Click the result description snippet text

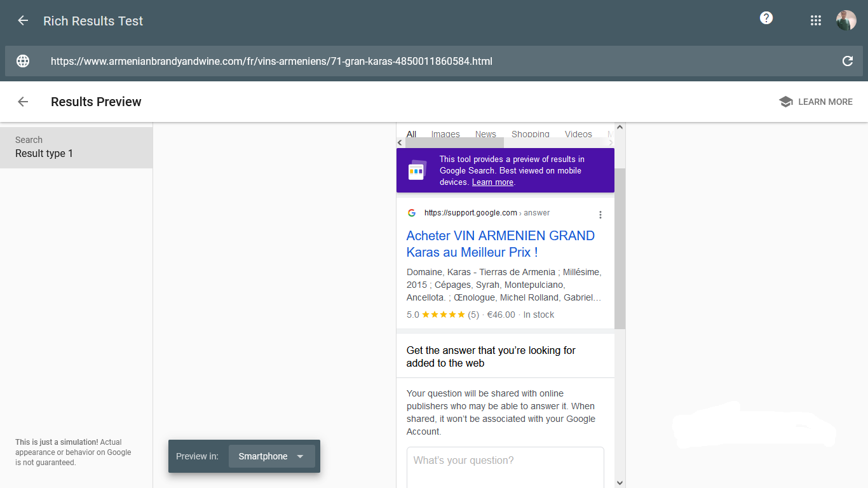[x=504, y=285]
